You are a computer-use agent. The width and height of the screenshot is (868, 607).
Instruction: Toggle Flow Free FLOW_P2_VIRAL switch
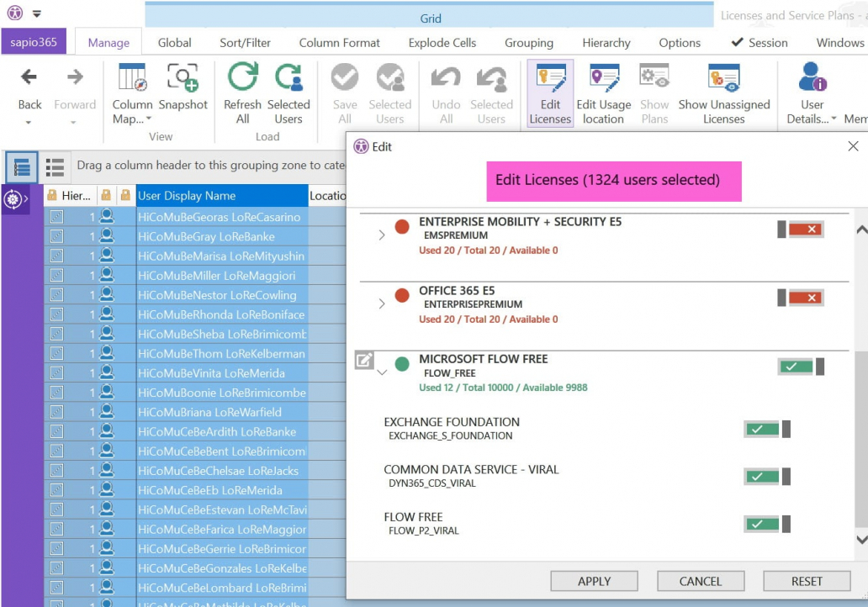tap(767, 524)
